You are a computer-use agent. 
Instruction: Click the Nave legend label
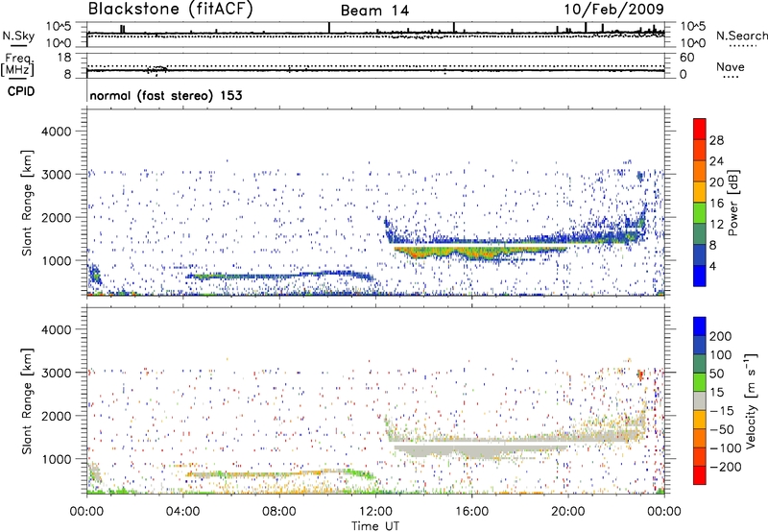coord(731,66)
